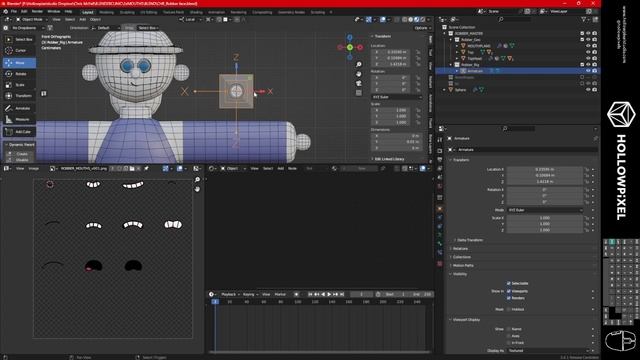This screenshot has height=360, width=640.
Task: Select solid viewport shading mode icon
Action: (x=411, y=19)
